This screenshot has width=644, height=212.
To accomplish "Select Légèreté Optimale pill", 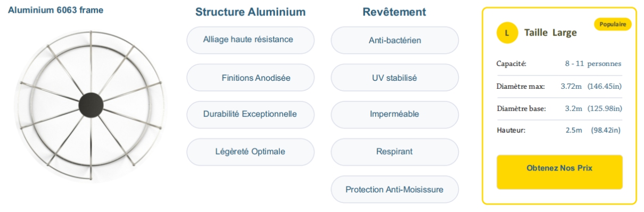I will coord(250,151).
